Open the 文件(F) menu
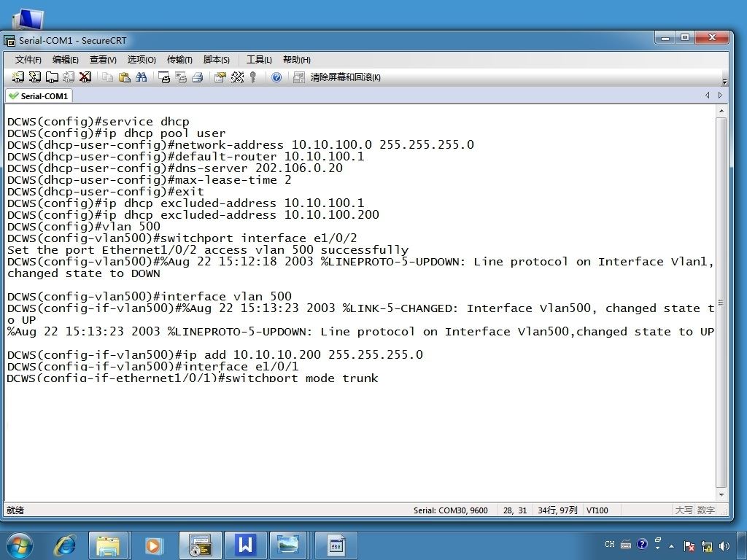The width and height of the screenshot is (747, 560). click(28, 60)
